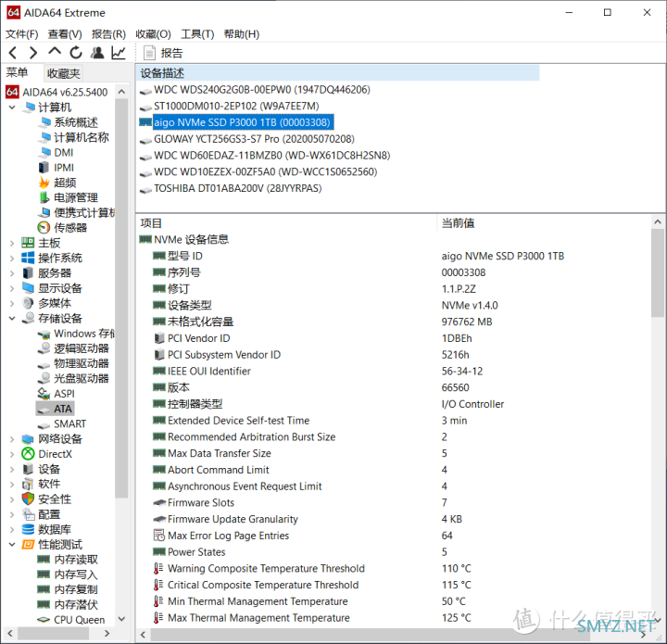
Task: Select the IPMI server icon item
Action: tap(44, 168)
